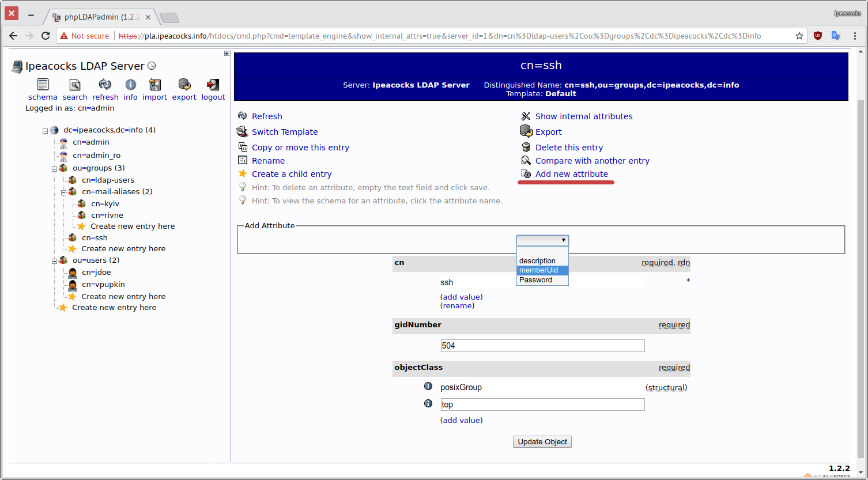
Task: Collapse the dc=ipeacocks,dc=info tree node
Action: [x=45, y=130]
